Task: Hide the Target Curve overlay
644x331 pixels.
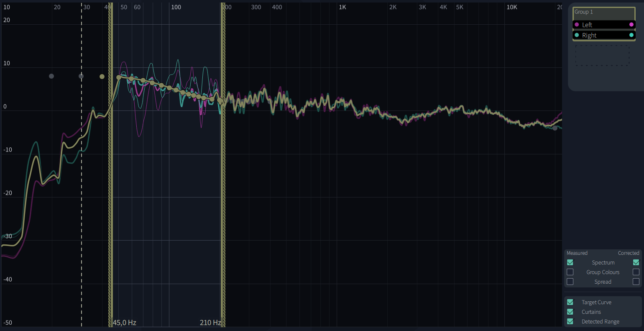Action: [x=570, y=302]
